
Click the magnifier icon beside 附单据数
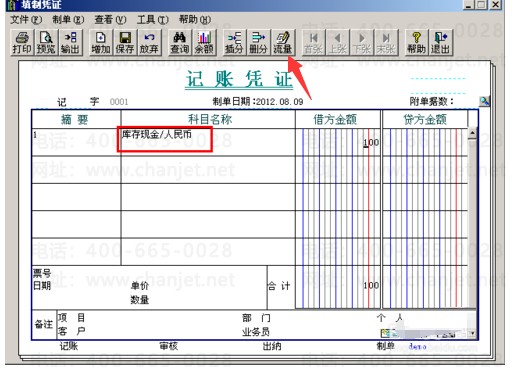pos(484,101)
